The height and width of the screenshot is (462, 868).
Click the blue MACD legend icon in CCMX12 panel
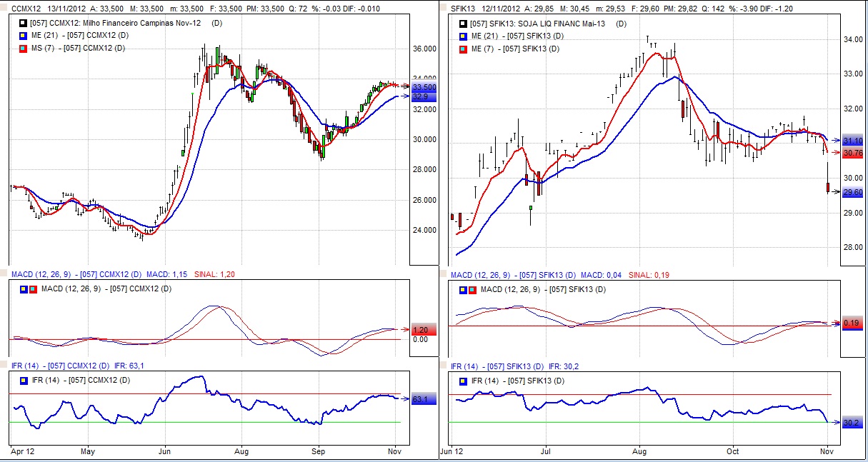tap(24, 289)
